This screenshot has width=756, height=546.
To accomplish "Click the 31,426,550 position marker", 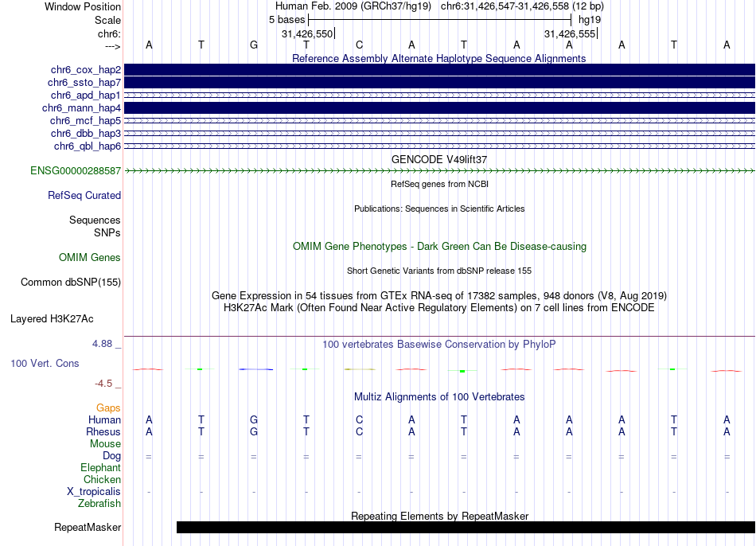I will pos(308,33).
